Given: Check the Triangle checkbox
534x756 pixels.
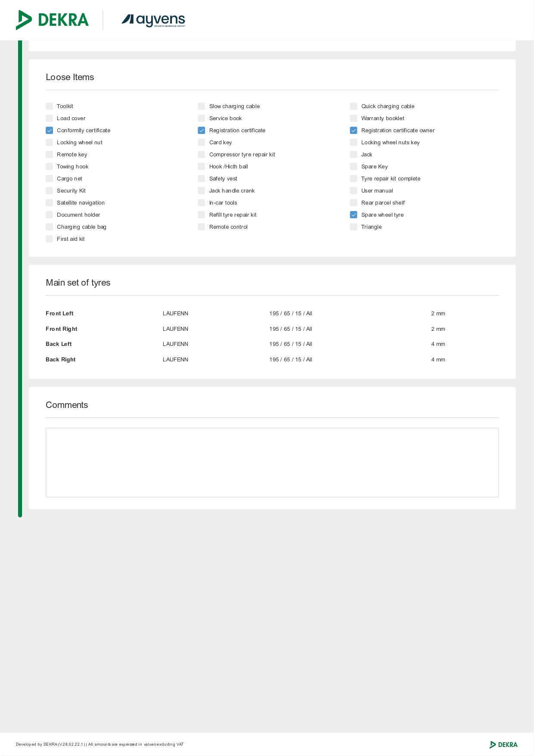Looking at the screenshot, I should tap(354, 227).
